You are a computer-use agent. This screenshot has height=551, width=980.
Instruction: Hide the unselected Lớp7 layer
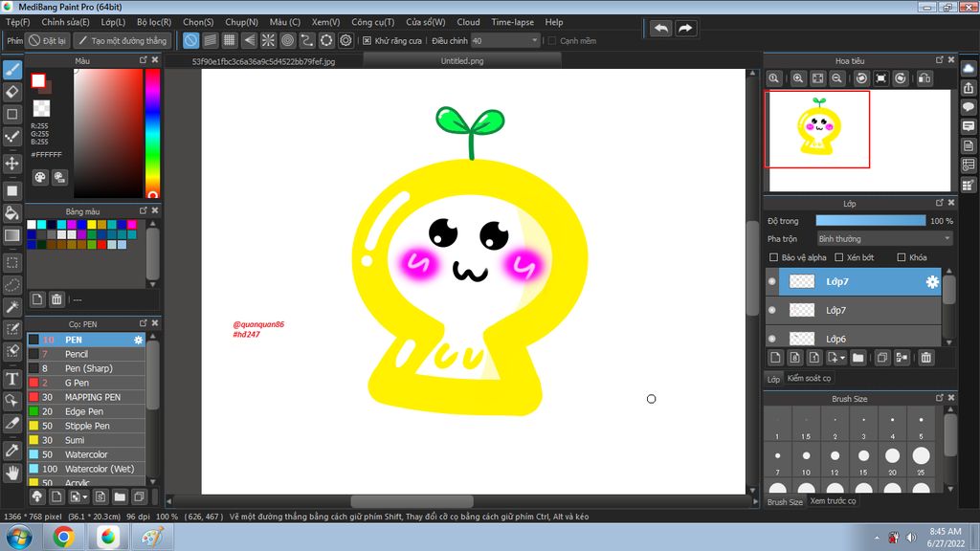tap(772, 311)
